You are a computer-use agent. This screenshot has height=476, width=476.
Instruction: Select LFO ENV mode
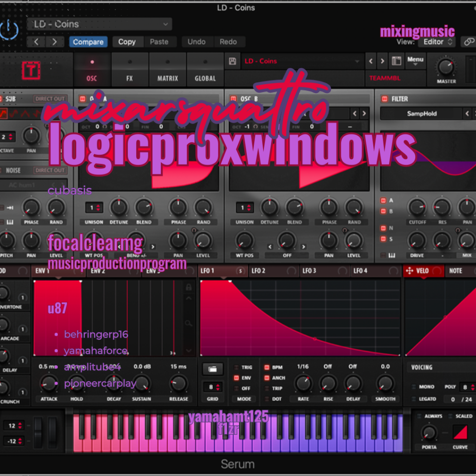[236, 378]
